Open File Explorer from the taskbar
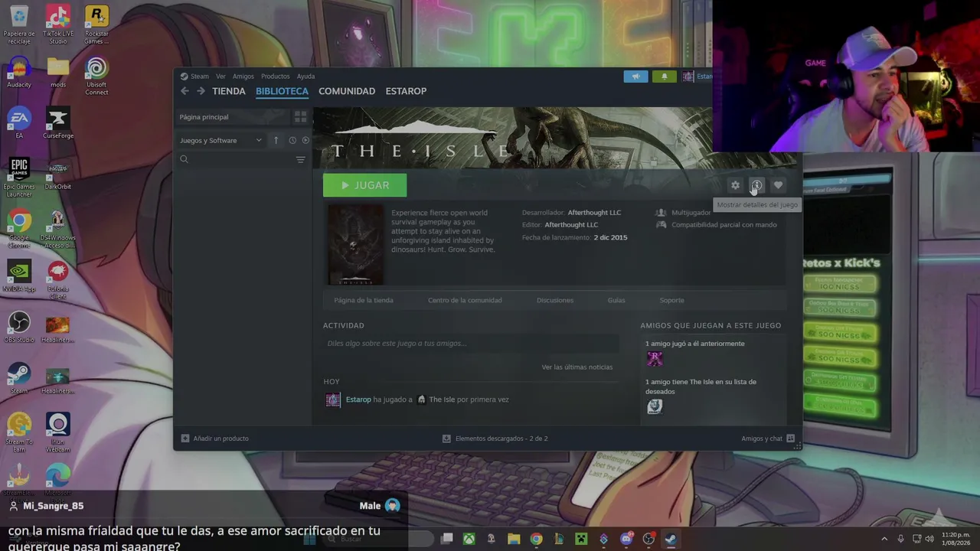Image resolution: width=980 pixels, height=551 pixels. point(514,540)
